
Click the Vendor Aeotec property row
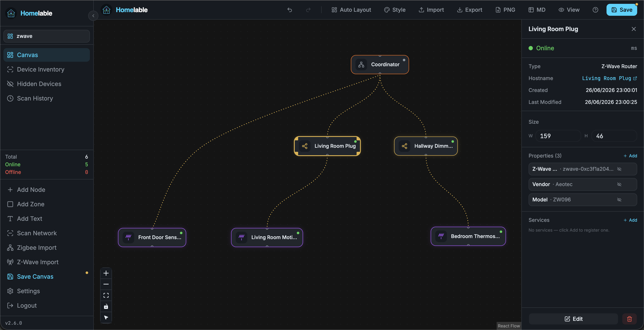[x=582, y=185]
